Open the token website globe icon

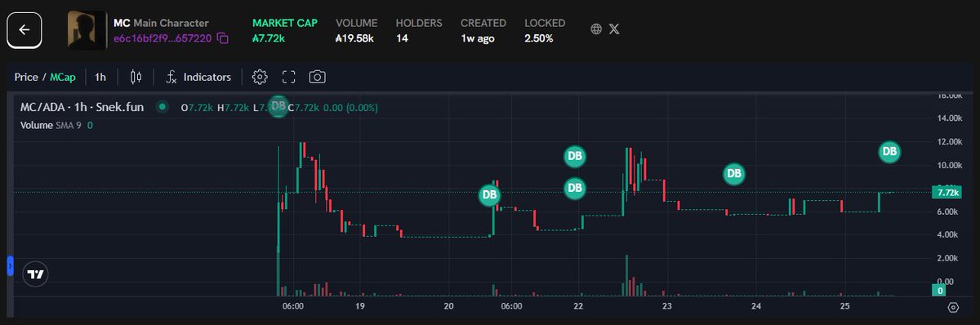point(596,29)
